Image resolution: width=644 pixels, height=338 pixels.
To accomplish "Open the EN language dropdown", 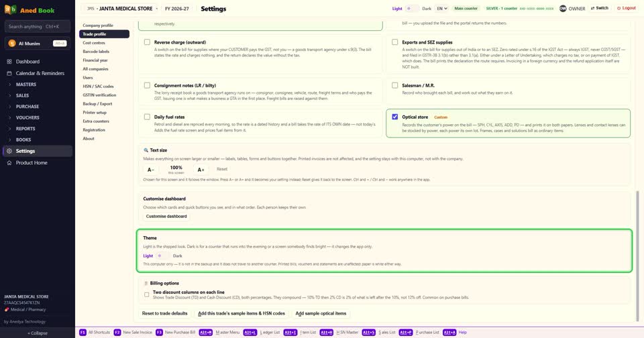I will coord(442,8).
